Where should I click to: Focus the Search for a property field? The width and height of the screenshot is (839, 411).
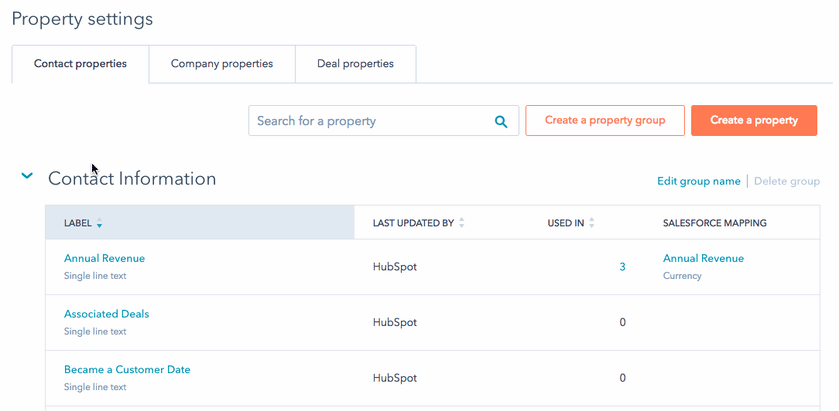point(370,121)
